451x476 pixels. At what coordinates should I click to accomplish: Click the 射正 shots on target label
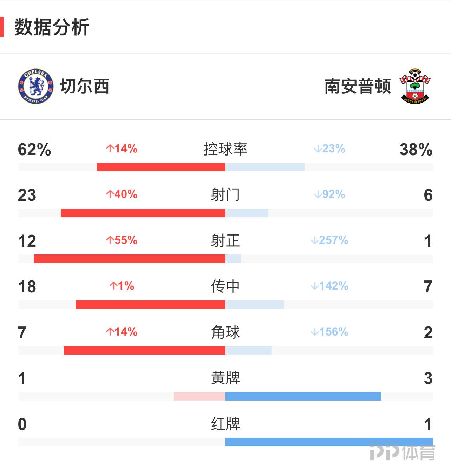(225, 240)
